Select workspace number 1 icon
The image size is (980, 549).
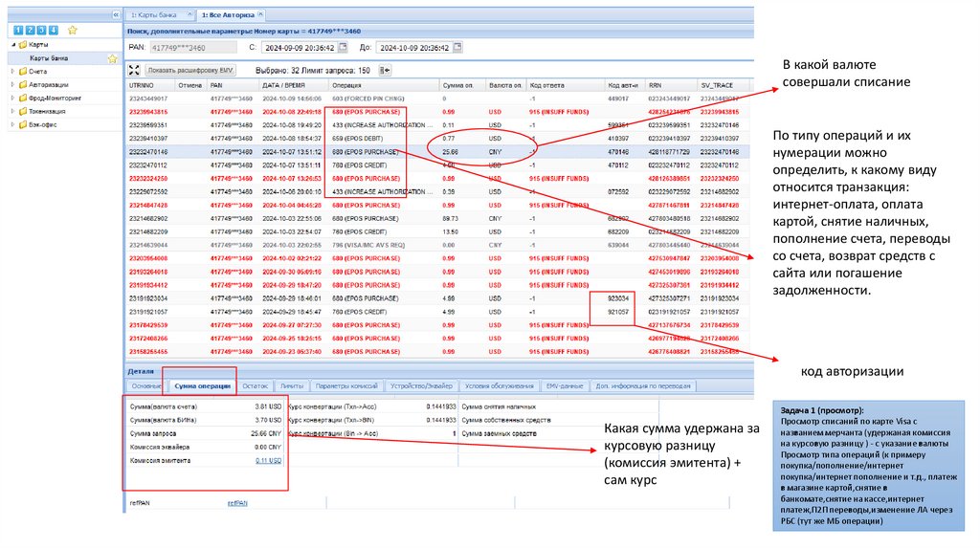click(x=17, y=30)
